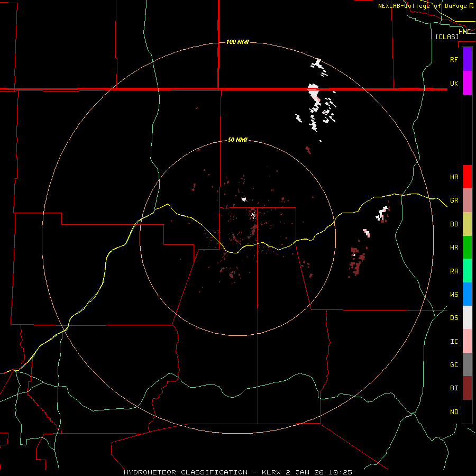Click the DS legend label
The image size is (476, 476).
454,318
